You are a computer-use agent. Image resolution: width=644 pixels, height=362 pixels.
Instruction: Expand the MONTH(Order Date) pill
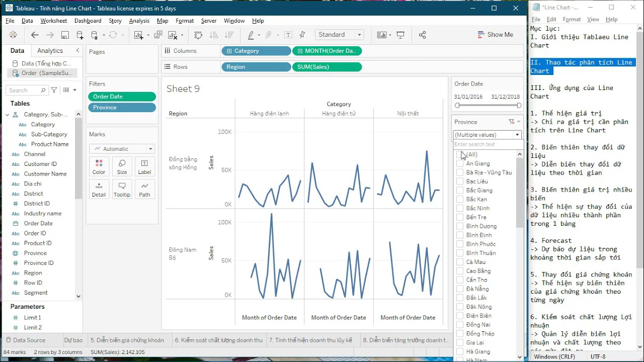click(x=300, y=51)
